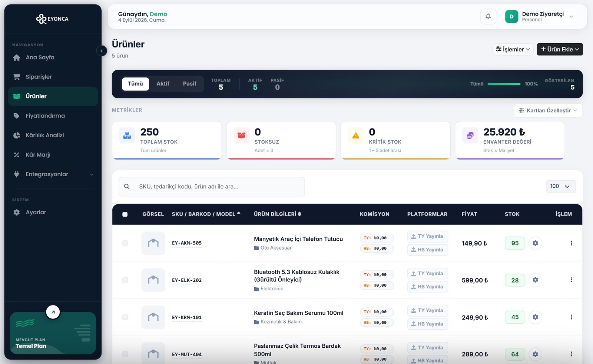593x364 pixels.
Task: Click the Tümü 100% progress bar
Action: click(504, 84)
